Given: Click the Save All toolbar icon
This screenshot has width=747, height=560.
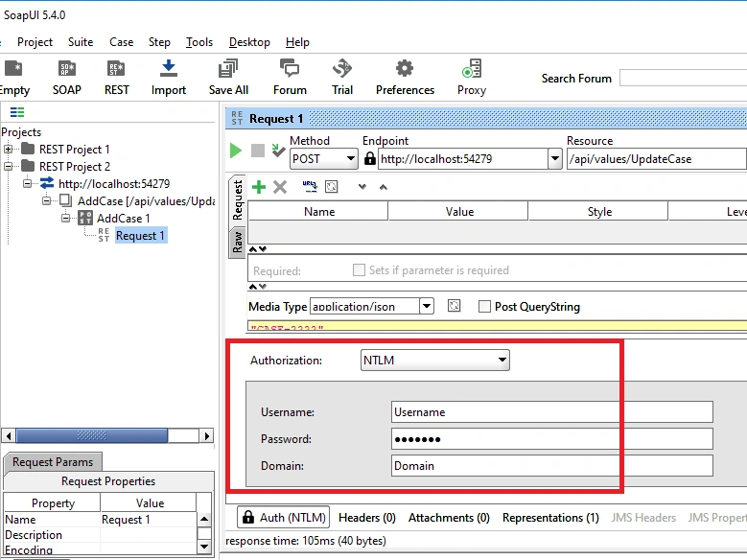Looking at the screenshot, I should click(228, 69).
